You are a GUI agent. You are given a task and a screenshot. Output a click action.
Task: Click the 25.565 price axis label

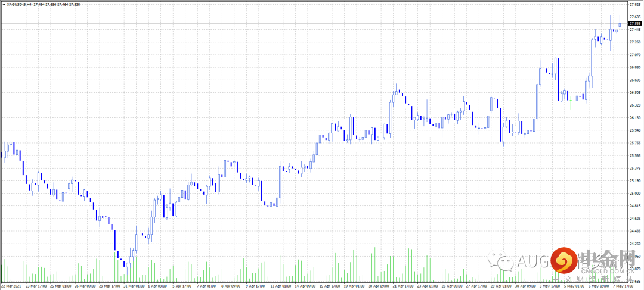pos(635,155)
